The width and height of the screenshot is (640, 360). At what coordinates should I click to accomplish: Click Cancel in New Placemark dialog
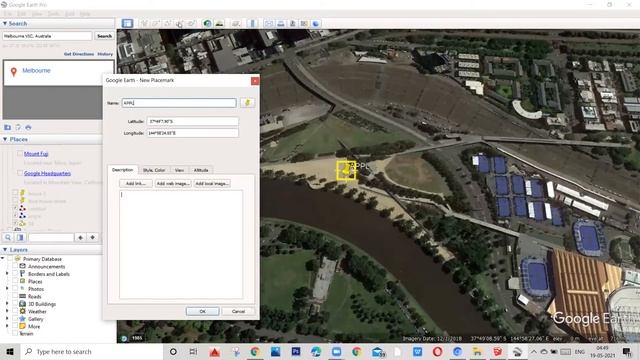238,311
